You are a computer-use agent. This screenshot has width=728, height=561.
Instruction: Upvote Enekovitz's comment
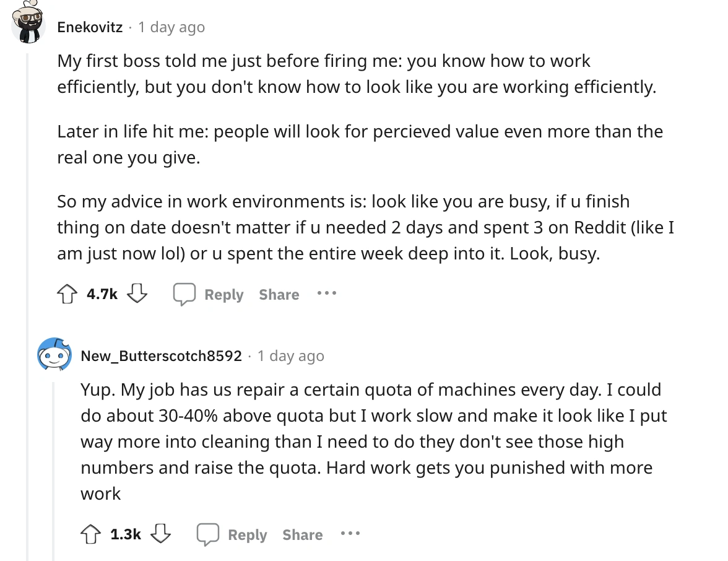(69, 295)
